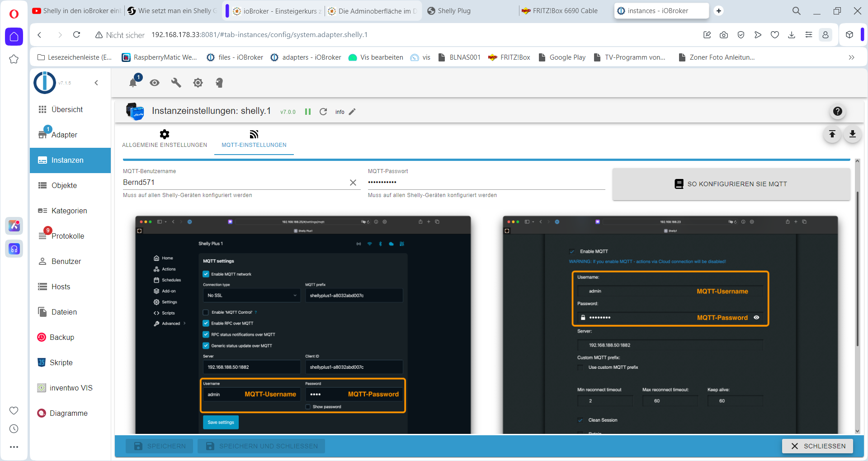The width and height of the screenshot is (868, 461).
Task: Open Kategorien in the sidebar
Action: coord(70,211)
